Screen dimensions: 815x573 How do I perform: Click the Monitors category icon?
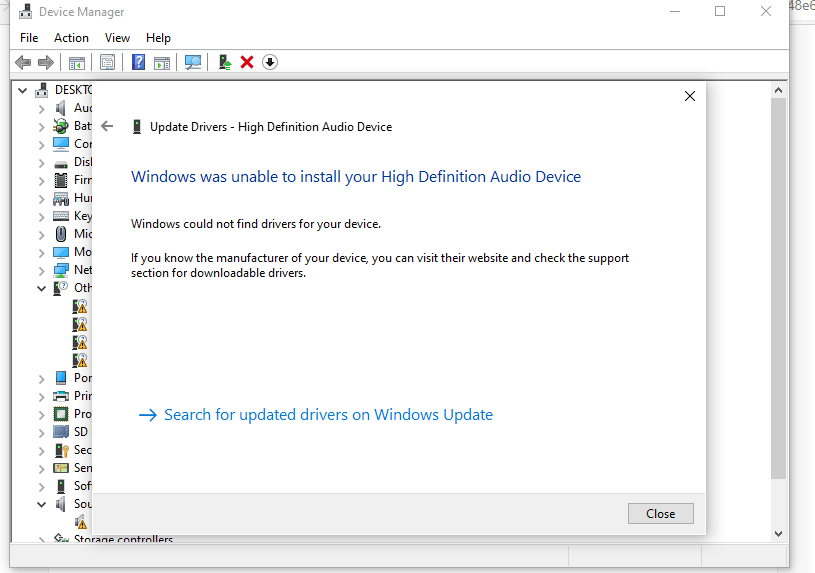click(61, 252)
